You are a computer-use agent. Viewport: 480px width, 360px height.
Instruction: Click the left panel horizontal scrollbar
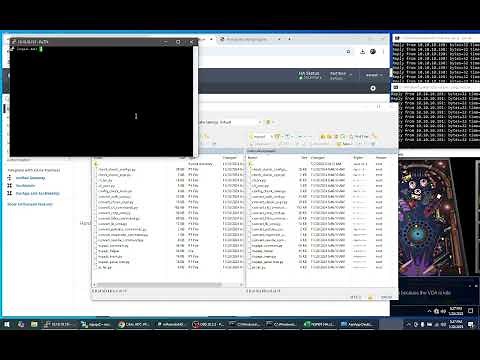coord(159,285)
